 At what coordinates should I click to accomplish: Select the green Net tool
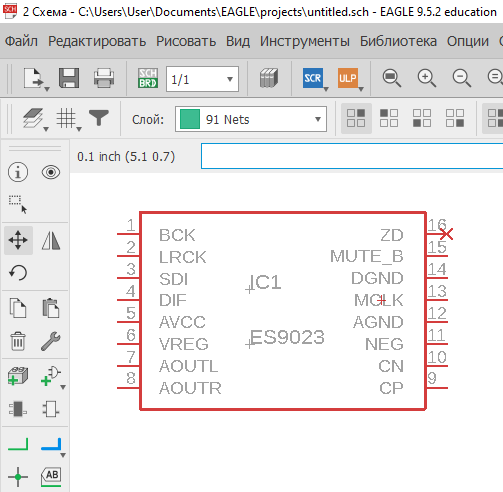(x=18, y=445)
